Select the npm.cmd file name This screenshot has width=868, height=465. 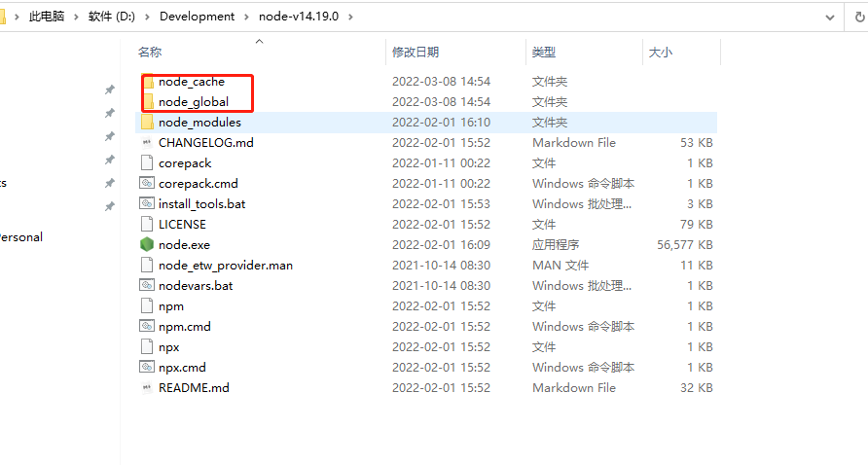point(184,327)
